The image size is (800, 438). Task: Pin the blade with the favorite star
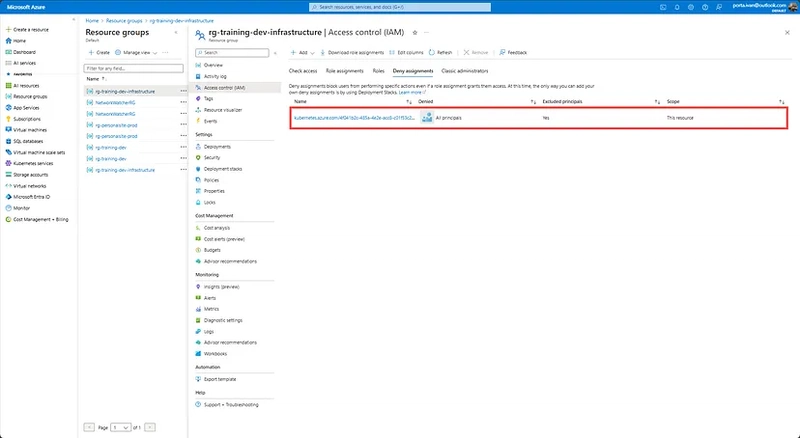(415, 33)
